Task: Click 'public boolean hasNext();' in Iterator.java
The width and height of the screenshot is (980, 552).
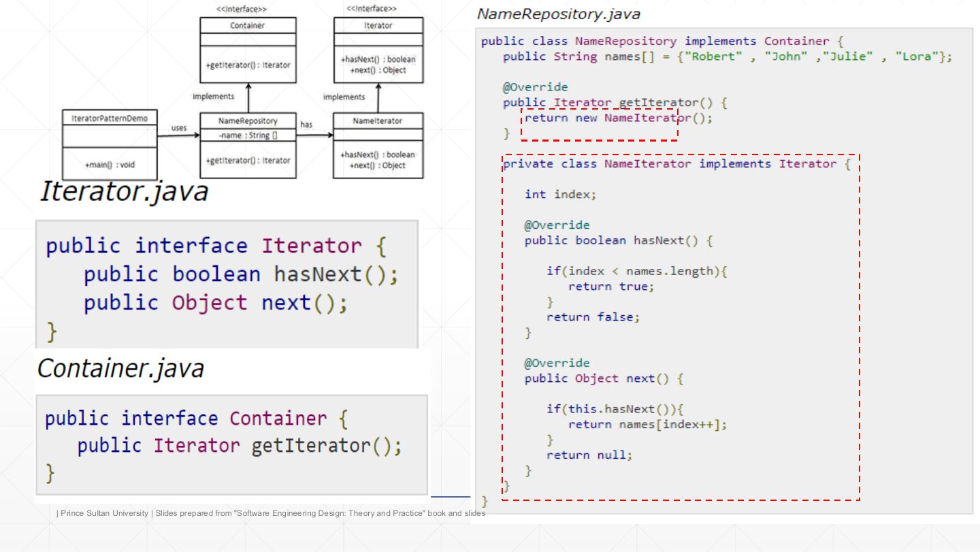Action: coord(240,274)
